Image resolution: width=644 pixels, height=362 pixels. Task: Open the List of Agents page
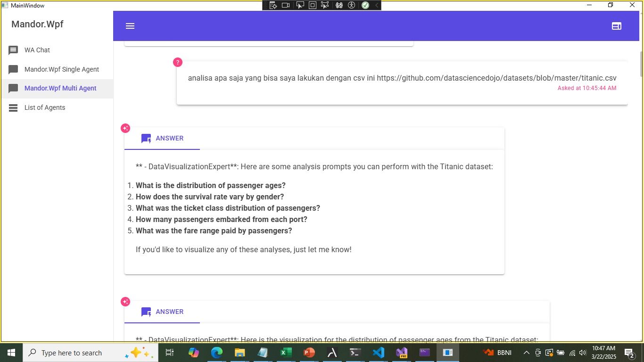point(45,107)
